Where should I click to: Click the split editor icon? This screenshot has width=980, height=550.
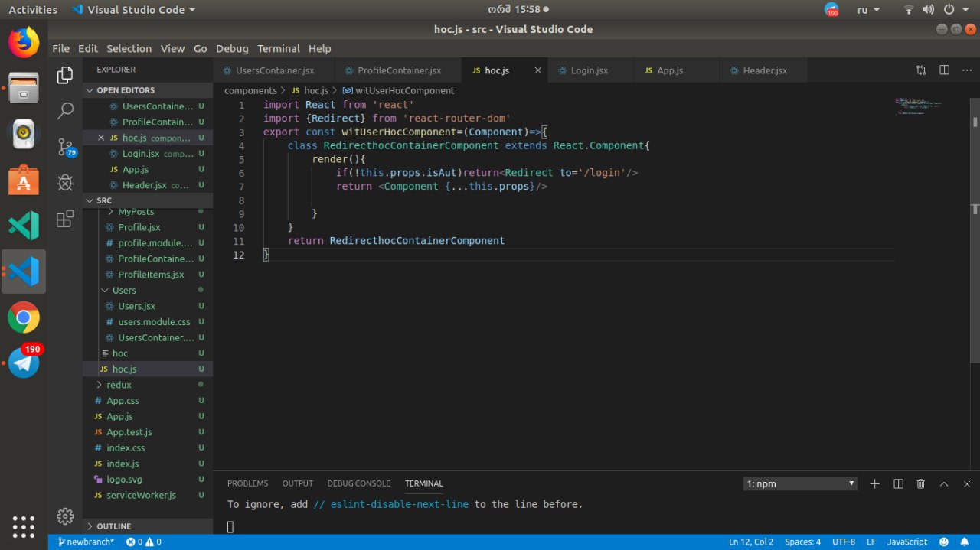click(x=944, y=70)
